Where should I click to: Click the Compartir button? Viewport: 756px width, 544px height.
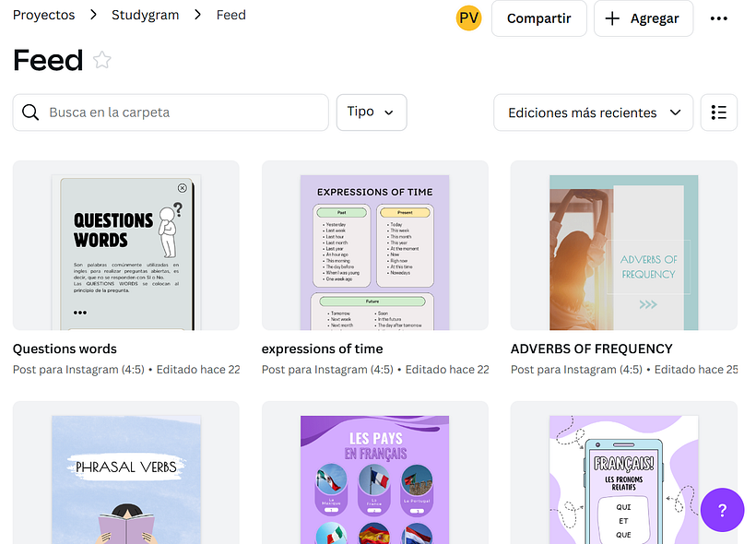coord(539,18)
